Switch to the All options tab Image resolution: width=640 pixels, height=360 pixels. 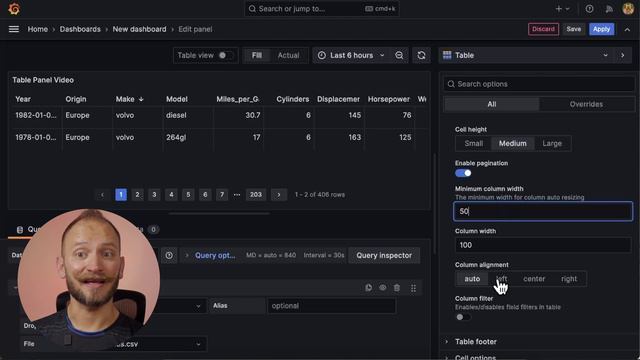pyautogui.click(x=491, y=104)
